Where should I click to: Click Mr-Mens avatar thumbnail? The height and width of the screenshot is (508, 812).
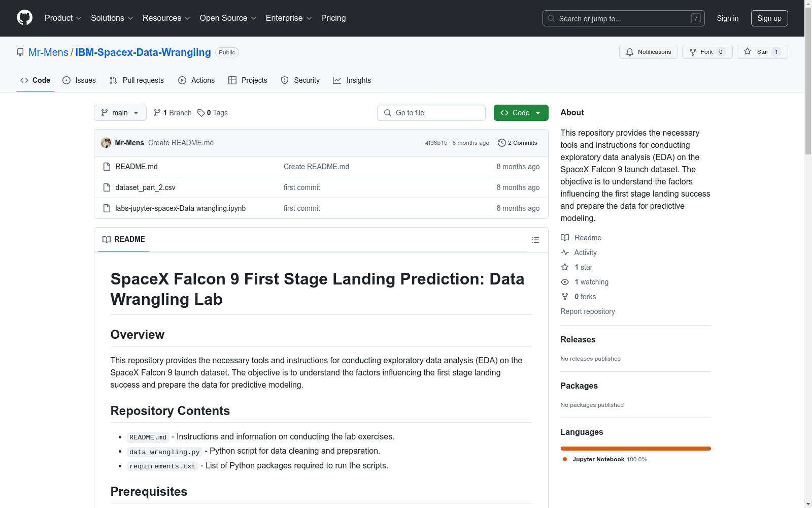[106, 143]
